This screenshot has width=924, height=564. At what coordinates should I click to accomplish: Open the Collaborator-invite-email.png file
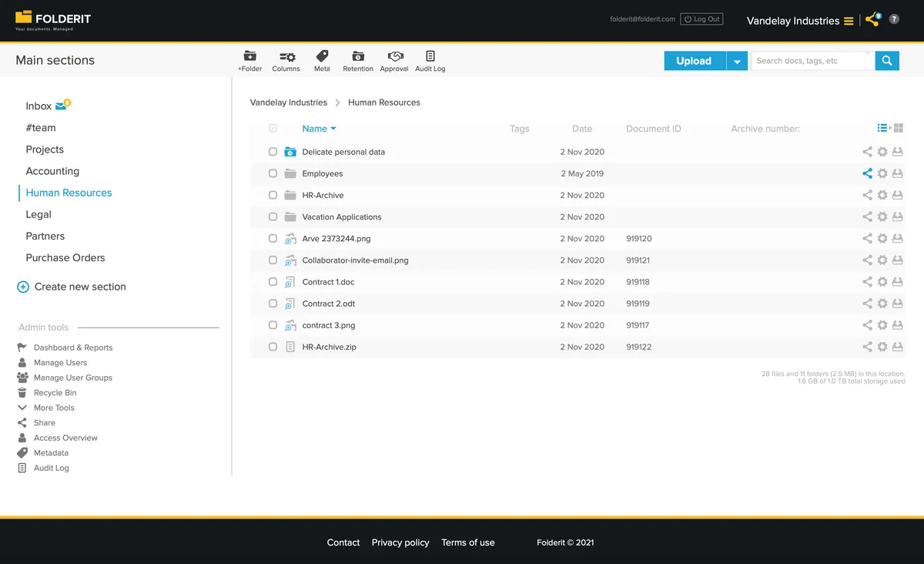point(355,260)
